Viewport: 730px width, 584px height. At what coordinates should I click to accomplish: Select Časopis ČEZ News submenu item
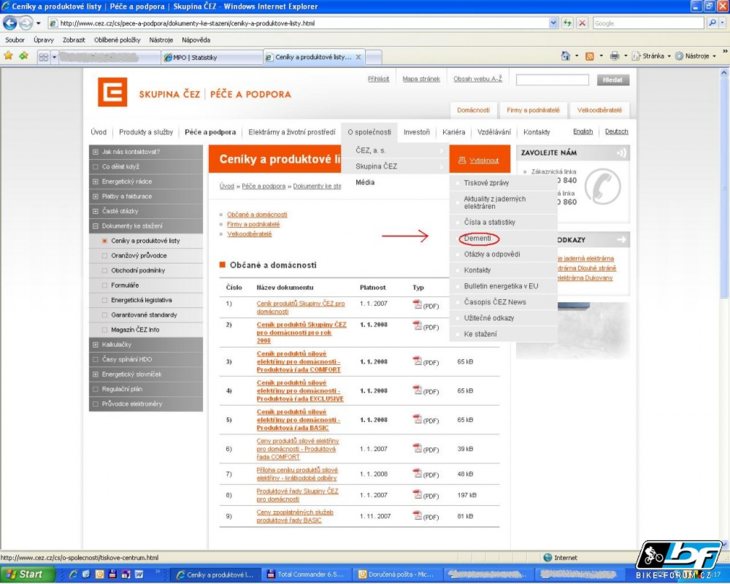(x=494, y=302)
